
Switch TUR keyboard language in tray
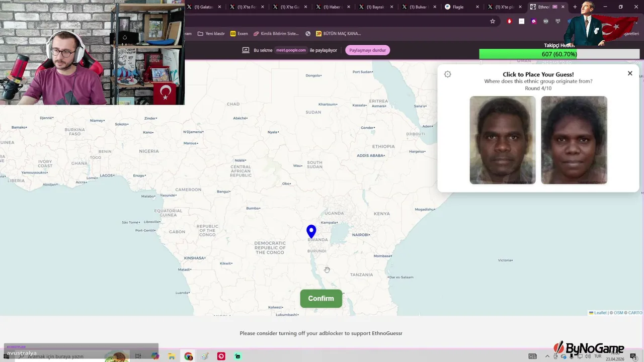click(x=599, y=356)
